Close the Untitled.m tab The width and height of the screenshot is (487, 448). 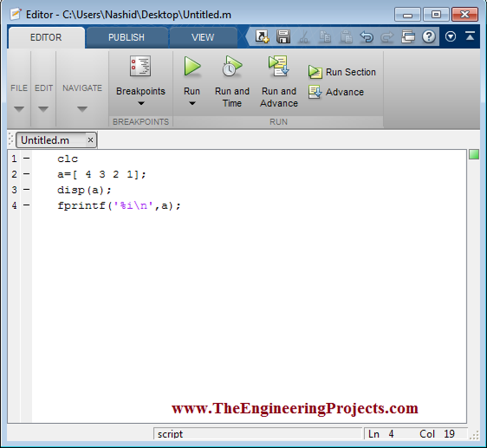click(90, 139)
